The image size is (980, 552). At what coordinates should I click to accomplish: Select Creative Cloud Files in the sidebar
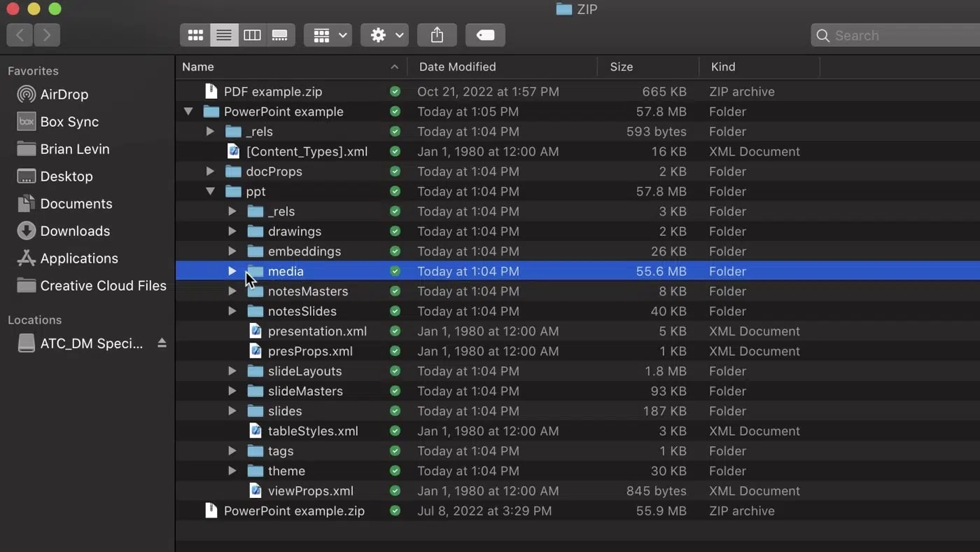click(104, 286)
